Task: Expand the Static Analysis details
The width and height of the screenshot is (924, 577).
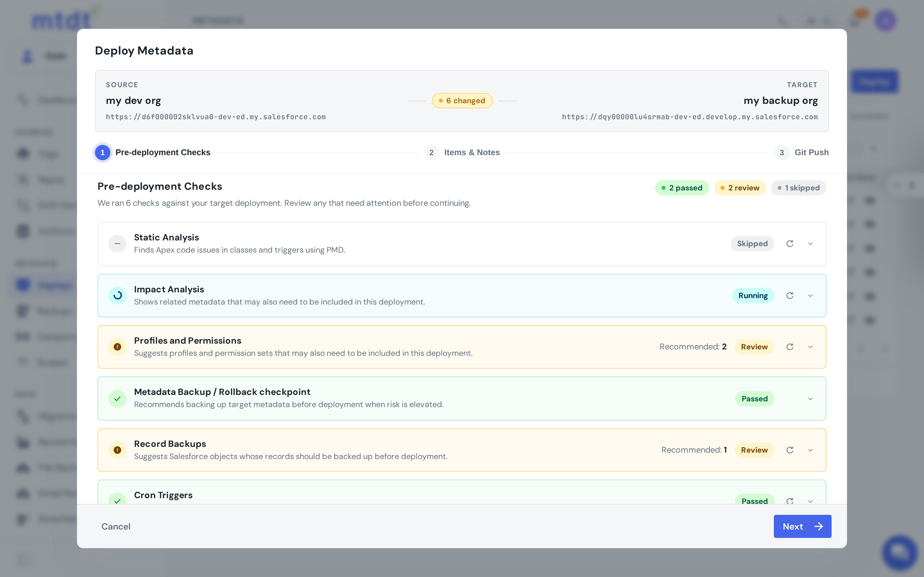Action: (x=810, y=244)
